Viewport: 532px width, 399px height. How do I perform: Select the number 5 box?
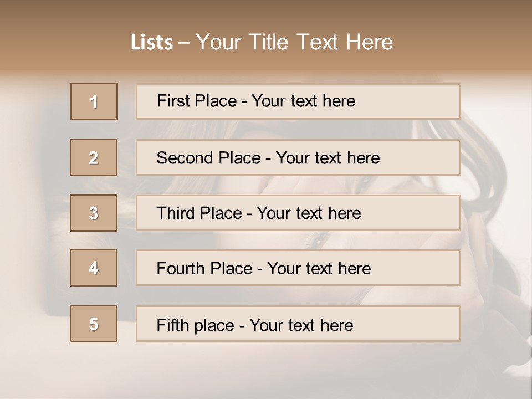click(94, 324)
